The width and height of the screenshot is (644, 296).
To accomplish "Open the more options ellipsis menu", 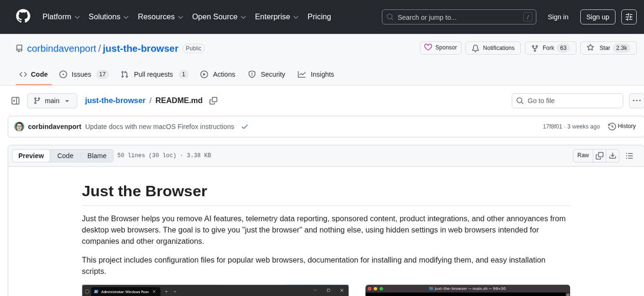I will pos(636,100).
